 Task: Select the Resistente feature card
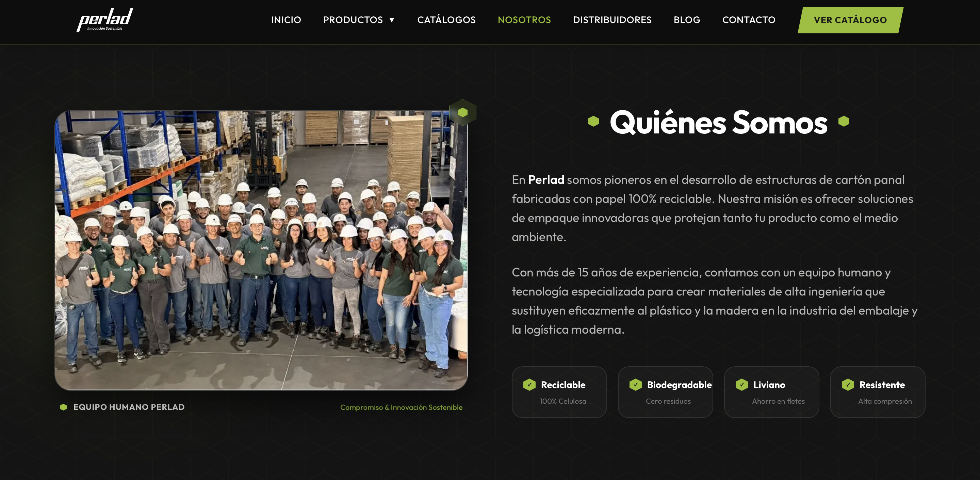[x=878, y=392]
